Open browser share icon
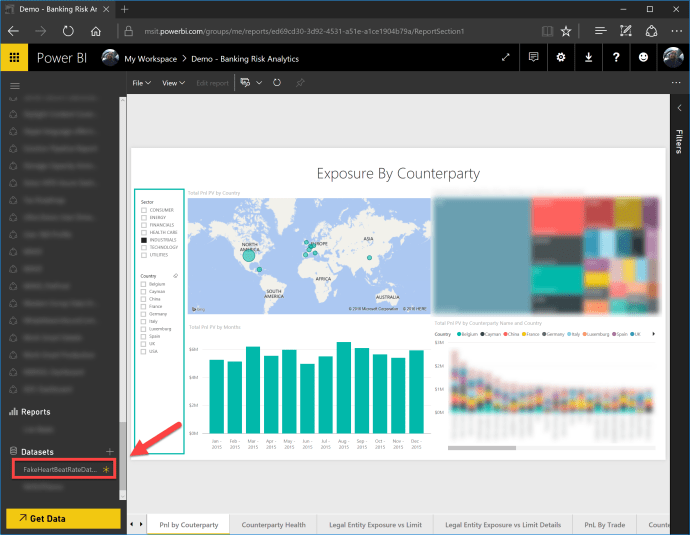The height and width of the screenshot is (535, 690). pos(651,31)
